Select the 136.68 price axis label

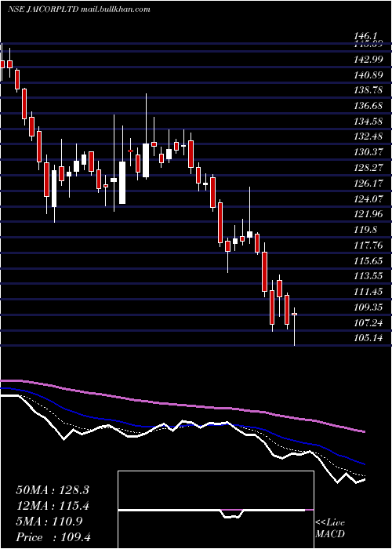tap(368, 105)
